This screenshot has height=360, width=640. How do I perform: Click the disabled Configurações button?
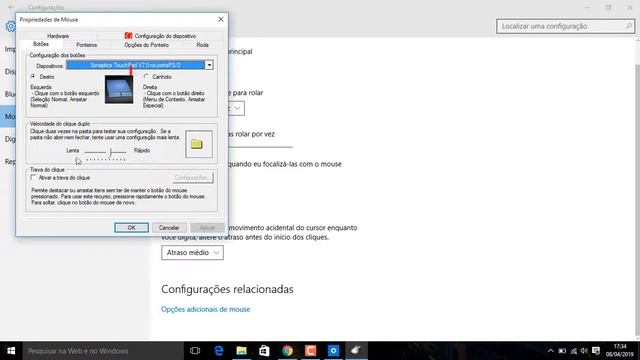pyautogui.click(x=193, y=178)
